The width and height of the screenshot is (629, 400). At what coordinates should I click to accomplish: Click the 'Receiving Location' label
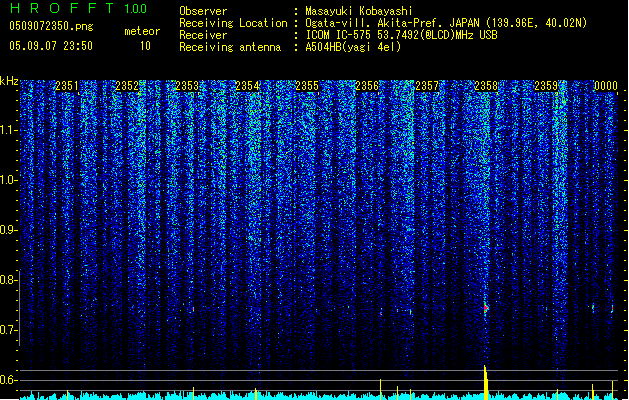tap(233, 23)
